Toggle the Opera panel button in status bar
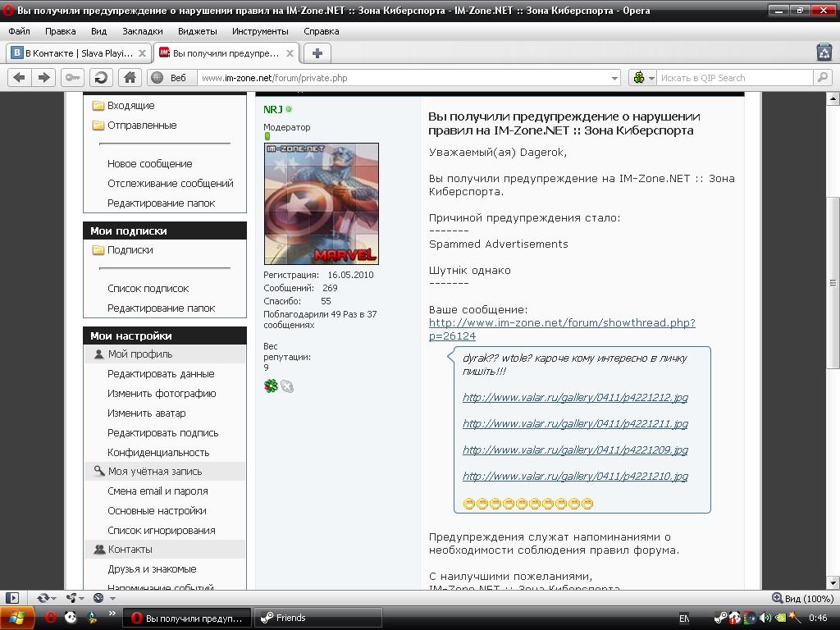Image resolution: width=840 pixels, height=630 pixels. (12, 598)
